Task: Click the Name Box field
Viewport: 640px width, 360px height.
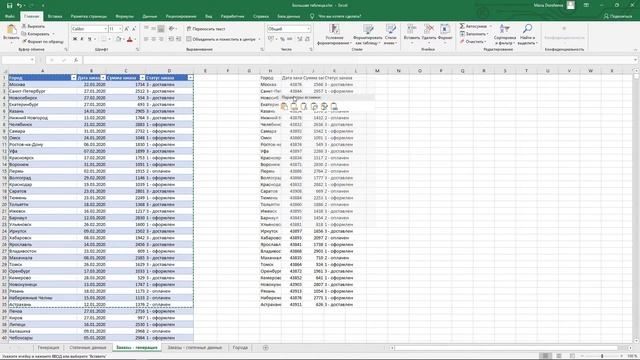Action: 18,60
